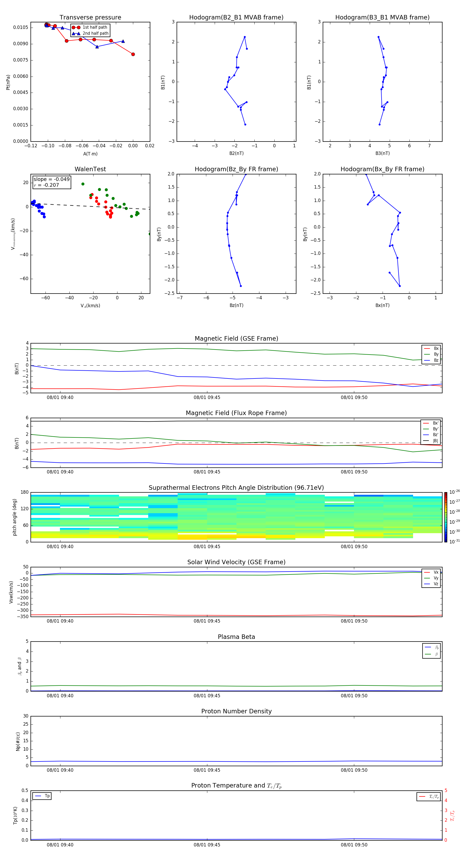Click the 'Plasma Beta' plot title
The image size is (473, 868).
[236, 637]
